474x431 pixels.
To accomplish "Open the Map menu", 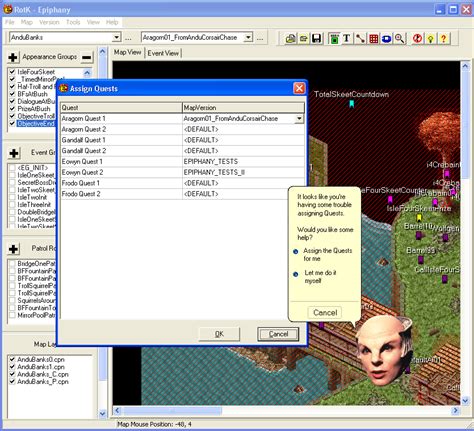I will click(x=27, y=22).
